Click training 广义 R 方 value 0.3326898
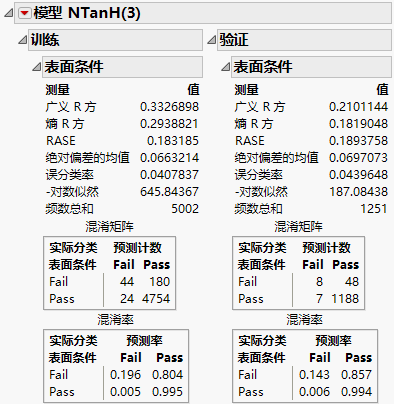The height and width of the screenshot is (404, 394). pos(169,107)
